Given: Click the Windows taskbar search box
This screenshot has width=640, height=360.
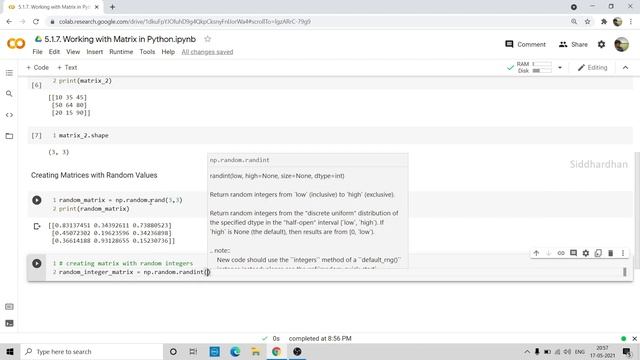Looking at the screenshot, I should click(x=92, y=351).
